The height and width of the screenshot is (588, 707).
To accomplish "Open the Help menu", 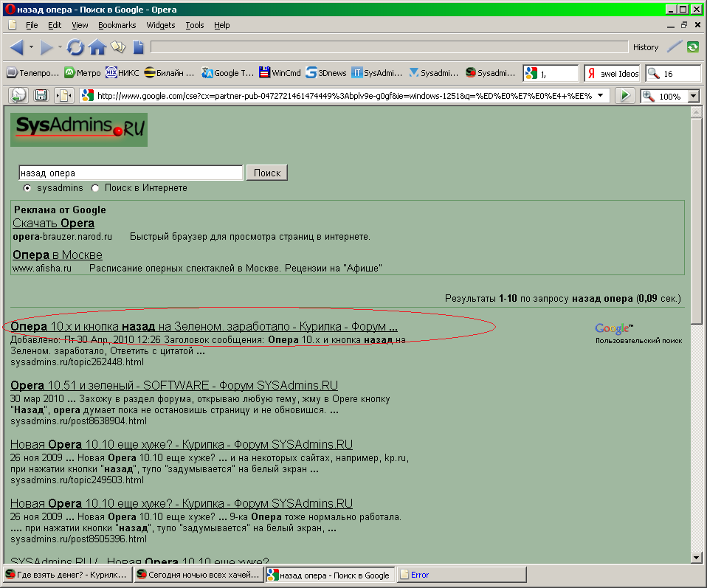I will point(222,25).
